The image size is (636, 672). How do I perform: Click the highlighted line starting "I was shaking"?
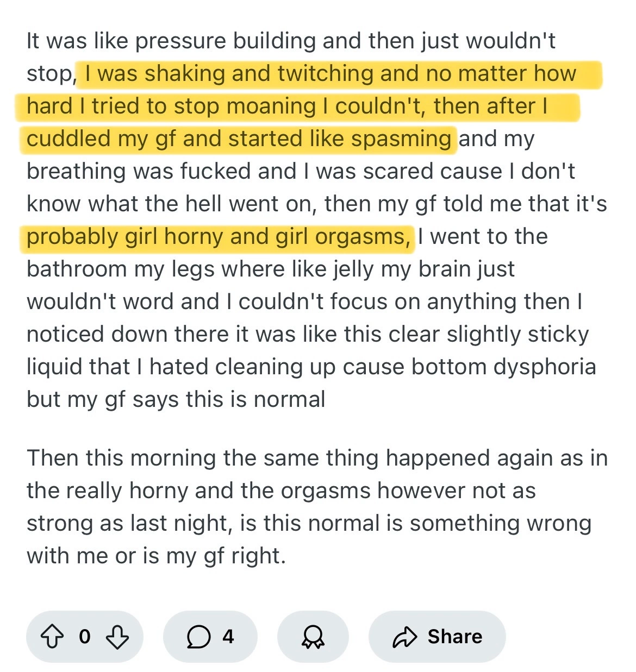click(331, 74)
